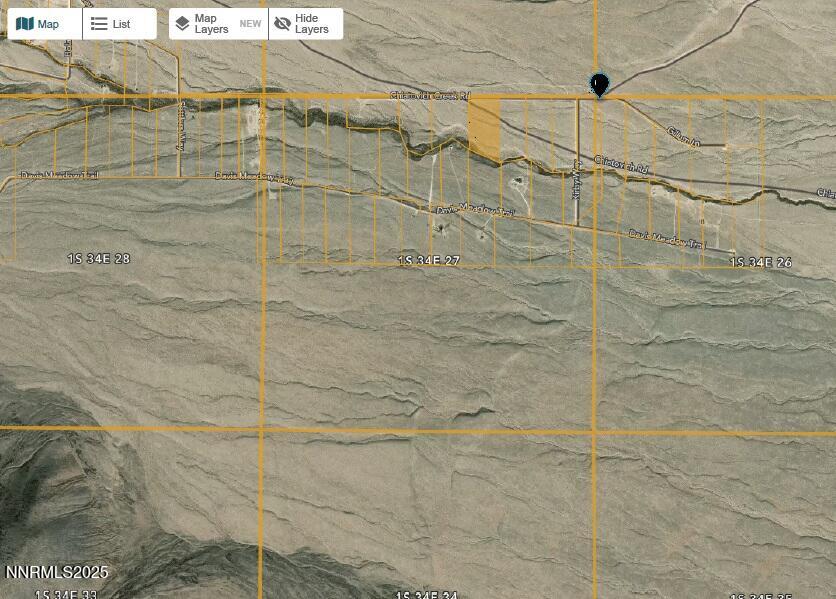
Task: Click the crossed-out eye icon
Action: coord(282,24)
